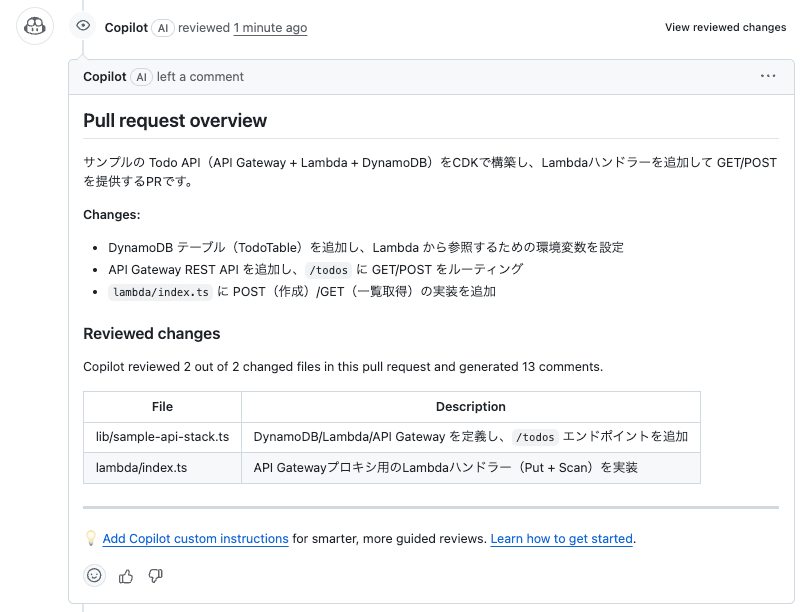Click the "1 minute ago" timestamp

270,28
